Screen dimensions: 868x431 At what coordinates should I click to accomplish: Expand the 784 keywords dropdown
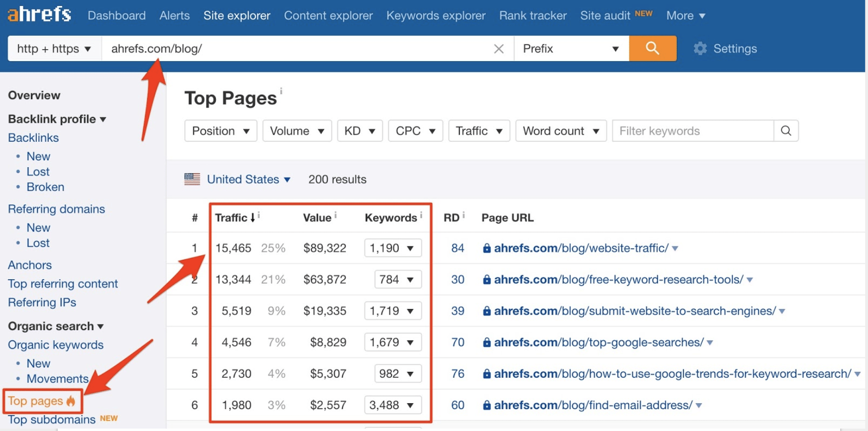398,279
